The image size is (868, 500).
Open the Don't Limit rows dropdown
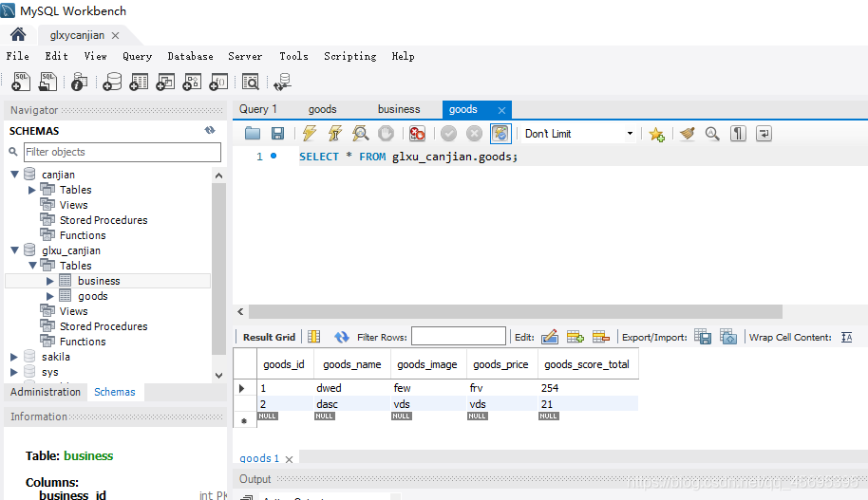[x=630, y=133]
